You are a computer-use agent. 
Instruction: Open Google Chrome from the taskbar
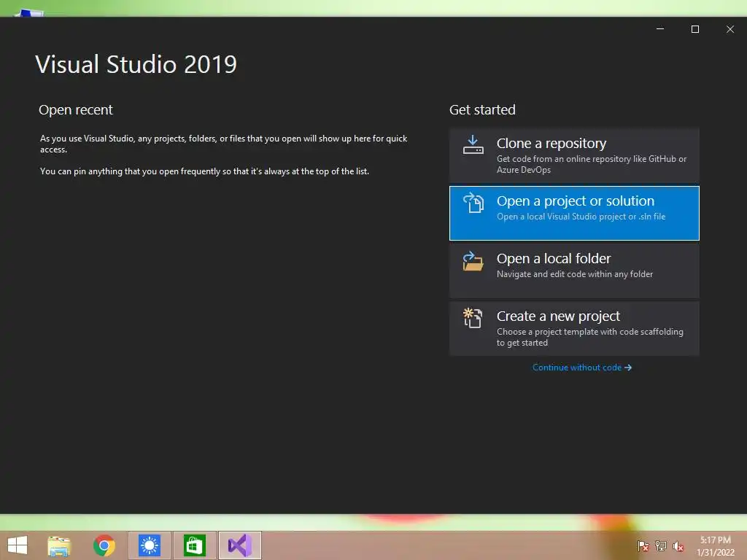point(104,545)
